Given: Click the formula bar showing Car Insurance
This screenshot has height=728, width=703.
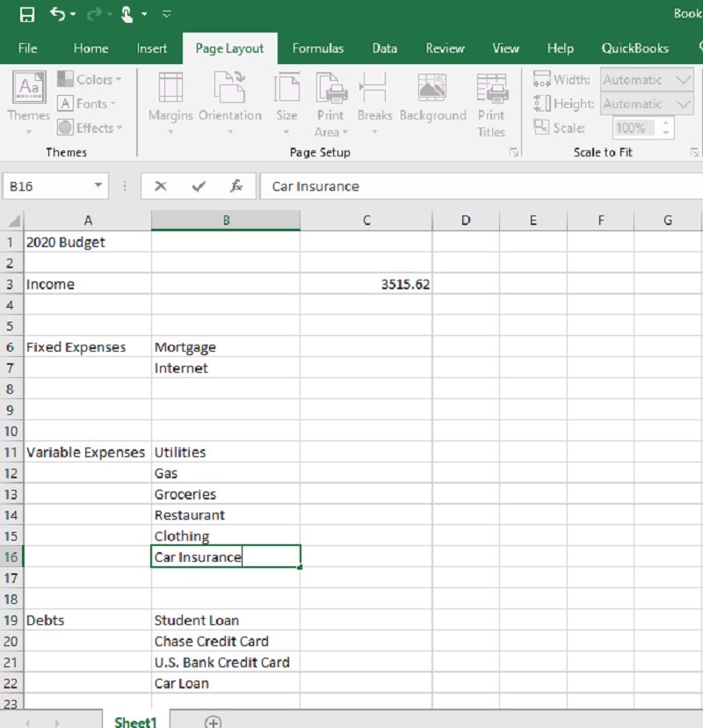Looking at the screenshot, I should click(482, 186).
